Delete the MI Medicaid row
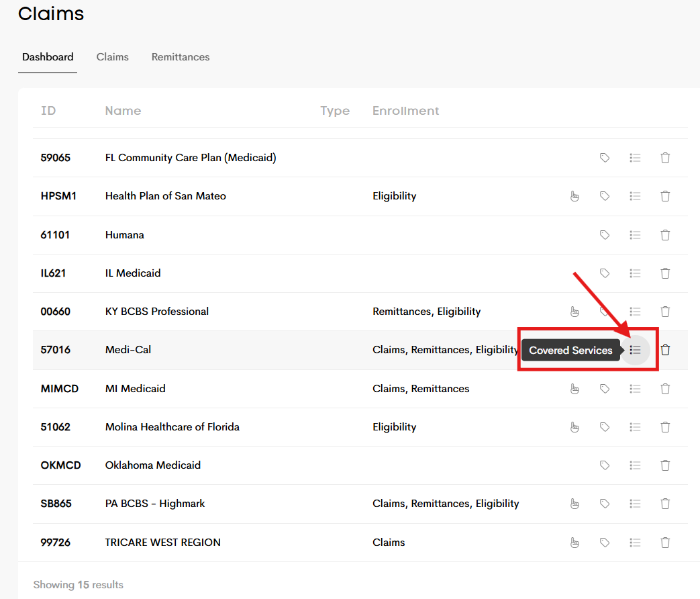This screenshot has height=599, width=700. pos(665,389)
